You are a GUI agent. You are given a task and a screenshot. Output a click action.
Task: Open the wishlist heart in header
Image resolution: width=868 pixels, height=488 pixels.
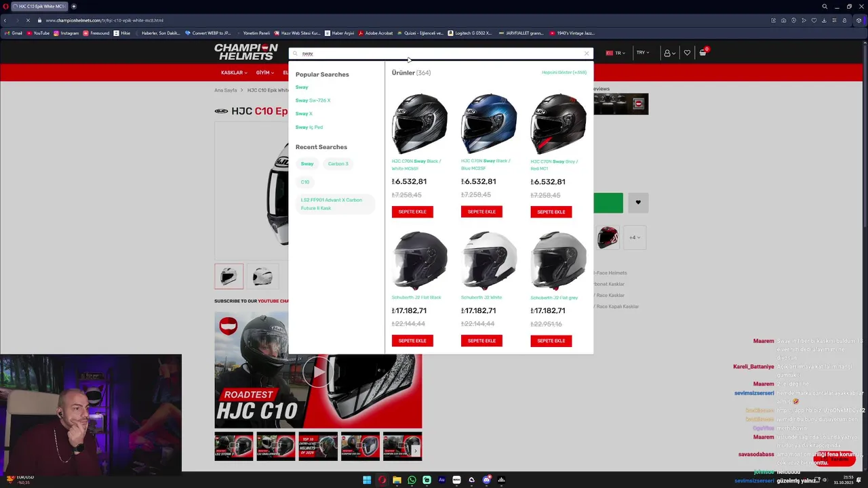point(687,53)
